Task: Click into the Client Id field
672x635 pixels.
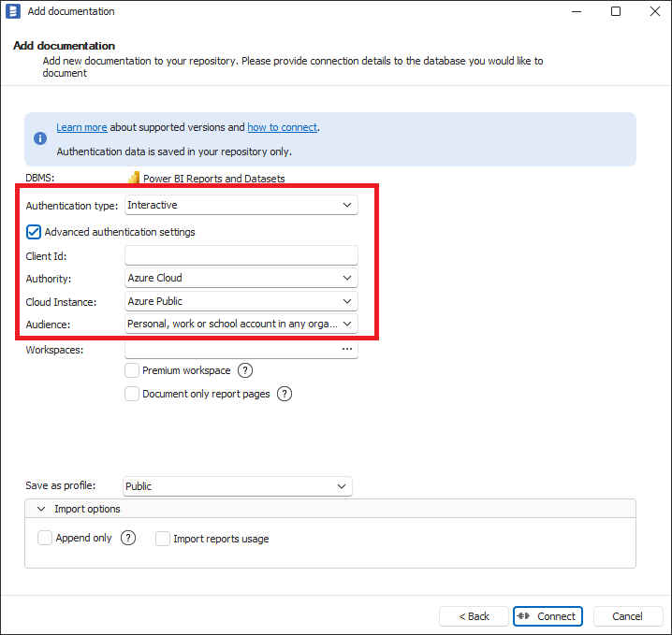Action: tap(241, 255)
